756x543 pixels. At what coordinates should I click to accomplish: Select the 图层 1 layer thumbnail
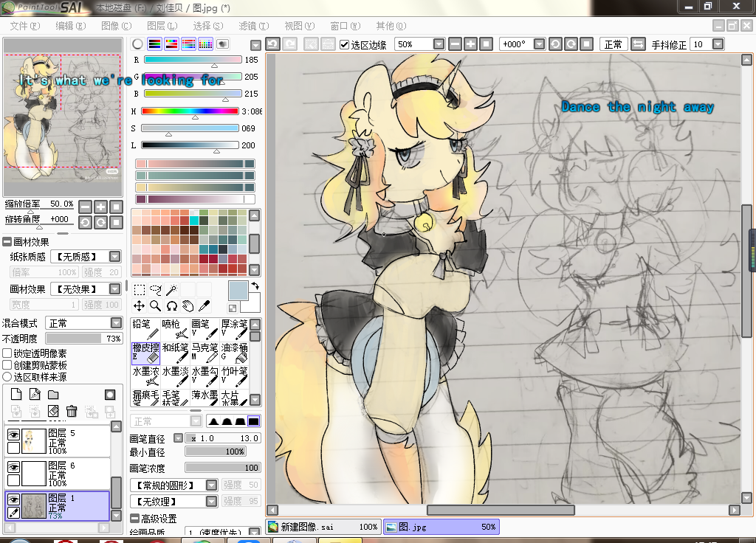point(34,505)
